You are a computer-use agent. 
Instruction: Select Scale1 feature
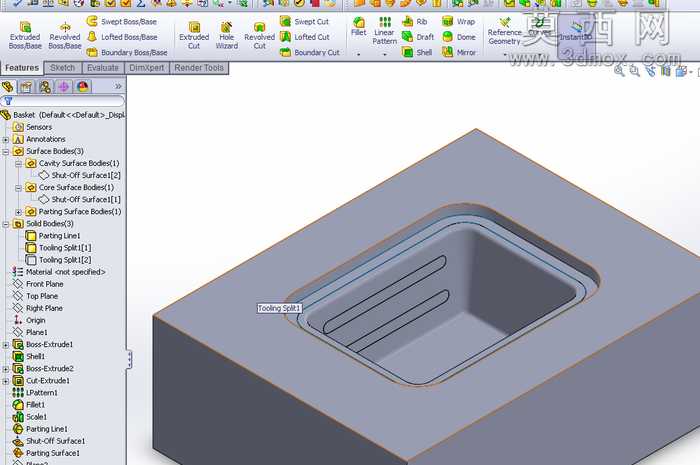tap(30, 417)
